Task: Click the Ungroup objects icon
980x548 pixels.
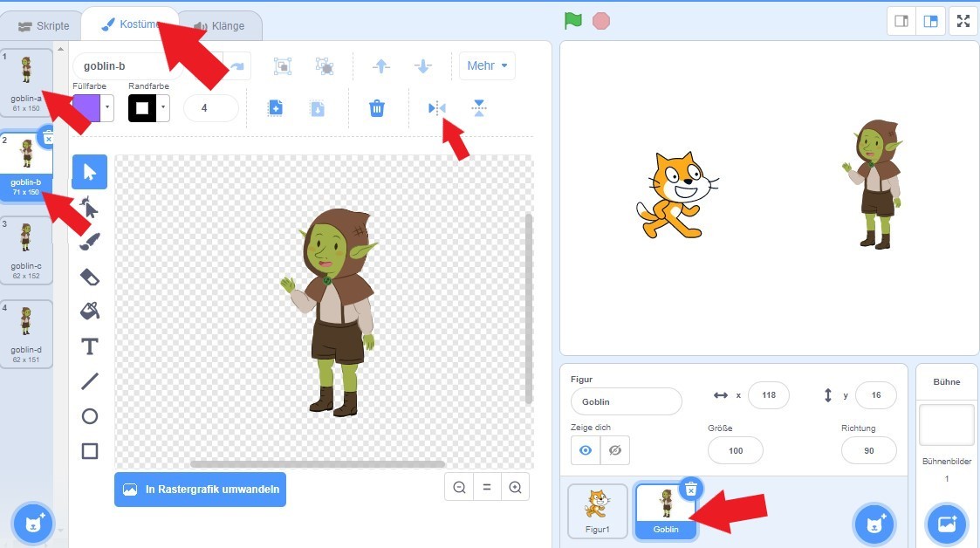Action: click(x=325, y=65)
